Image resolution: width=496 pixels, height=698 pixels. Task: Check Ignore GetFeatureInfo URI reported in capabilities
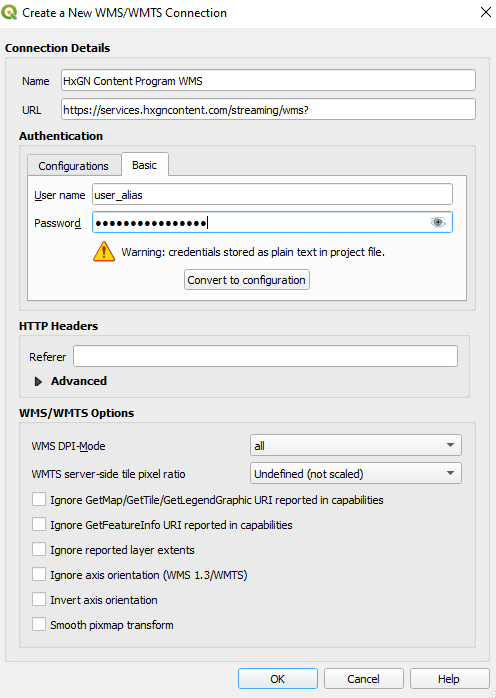point(39,524)
